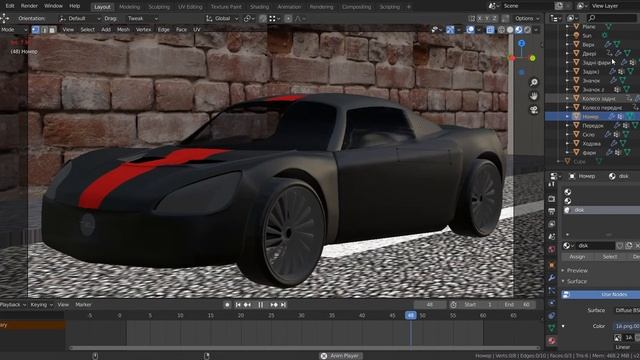Open the View Layer properties tab icon

[x=552, y=224]
